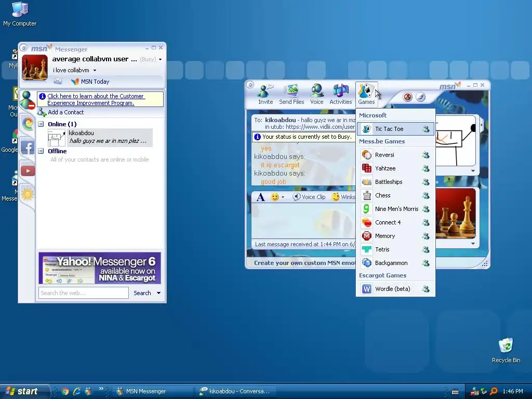Start a Voice call in conversation window
This screenshot has height=399, width=532.
[316, 95]
